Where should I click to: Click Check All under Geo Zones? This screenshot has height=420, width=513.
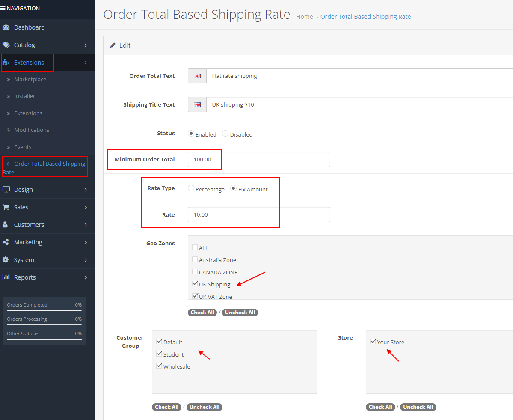point(202,312)
